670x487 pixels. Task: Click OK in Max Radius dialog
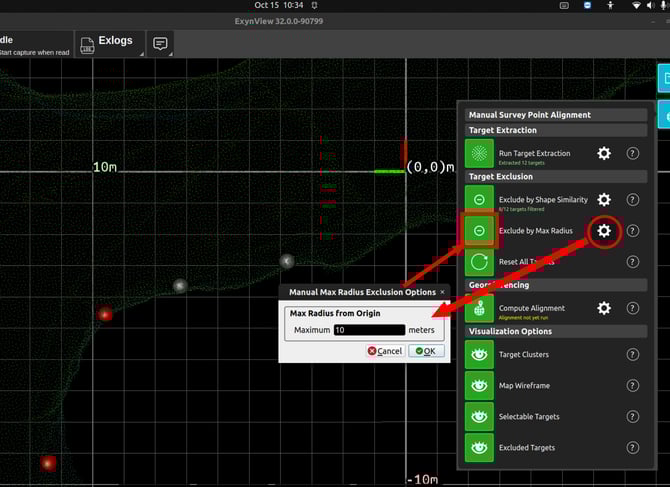point(426,351)
